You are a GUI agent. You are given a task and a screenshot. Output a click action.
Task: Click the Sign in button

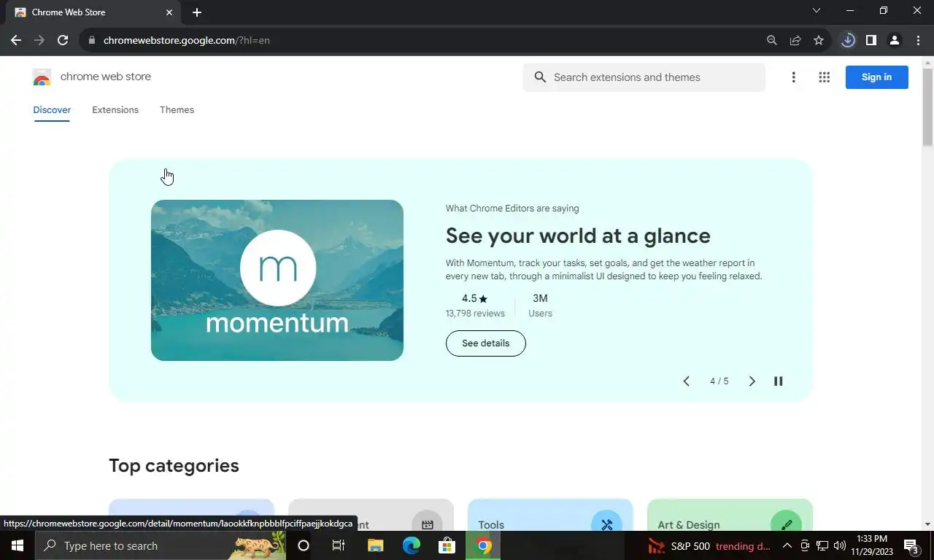pos(876,77)
